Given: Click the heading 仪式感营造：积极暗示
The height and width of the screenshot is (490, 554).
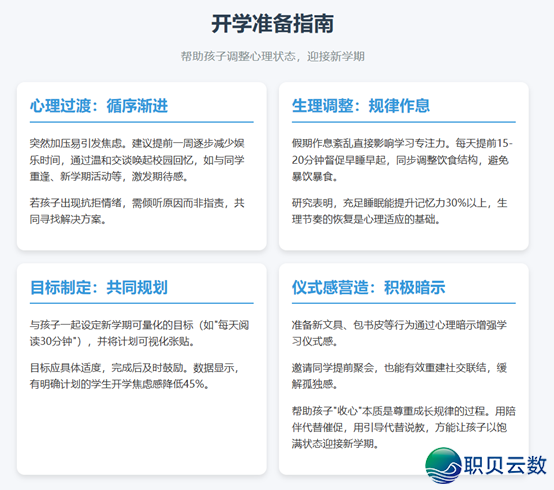Looking at the screenshot, I should pyautogui.click(x=369, y=287).
